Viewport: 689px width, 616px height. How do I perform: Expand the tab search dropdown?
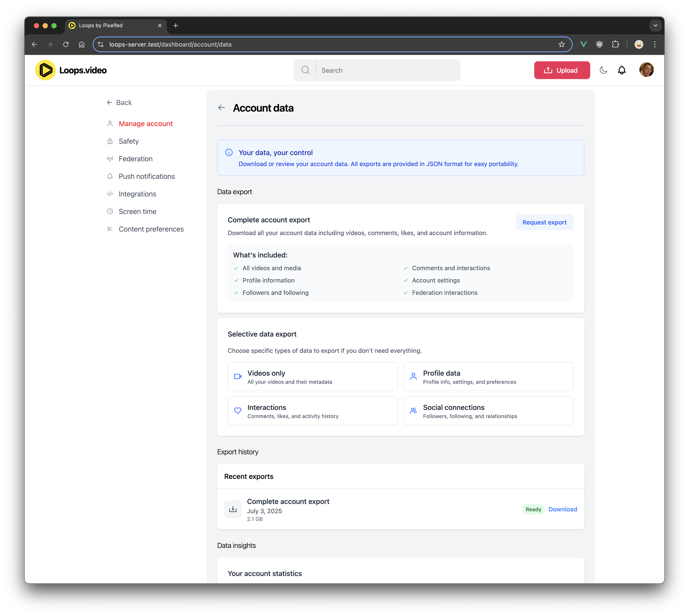656,25
